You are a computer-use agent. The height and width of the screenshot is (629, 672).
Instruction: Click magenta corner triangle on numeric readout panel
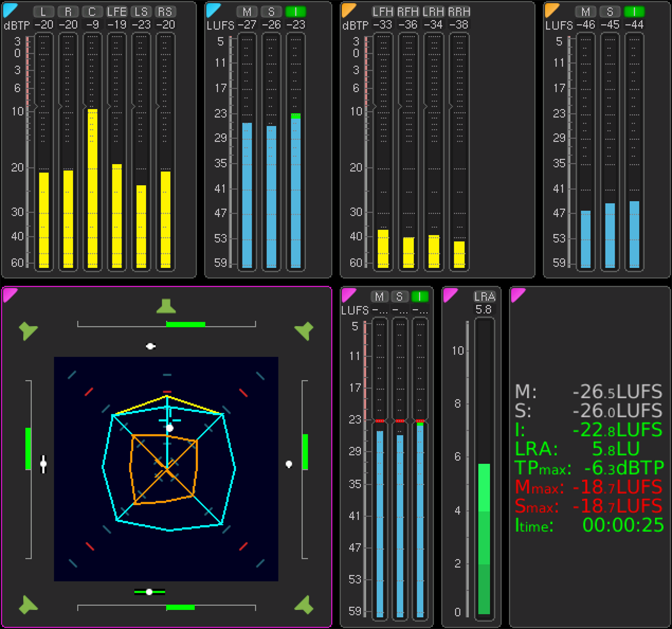[x=517, y=294]
